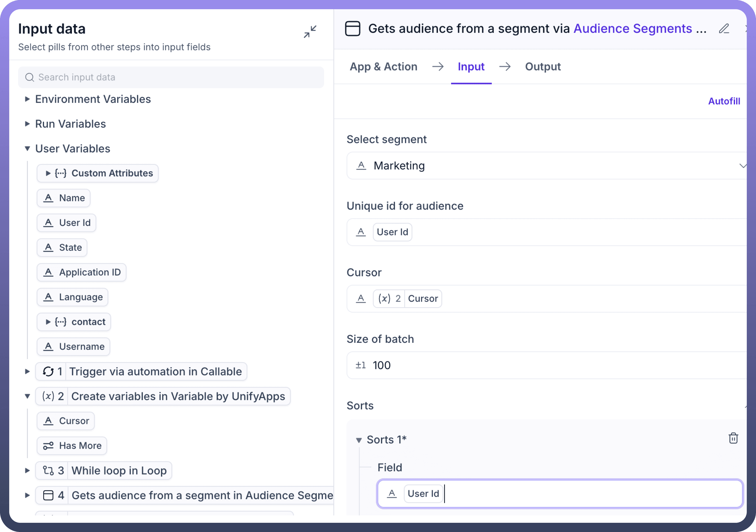Switch to the Output tab
The height and width of the screenshot is (532, 756).
(542, 67)
